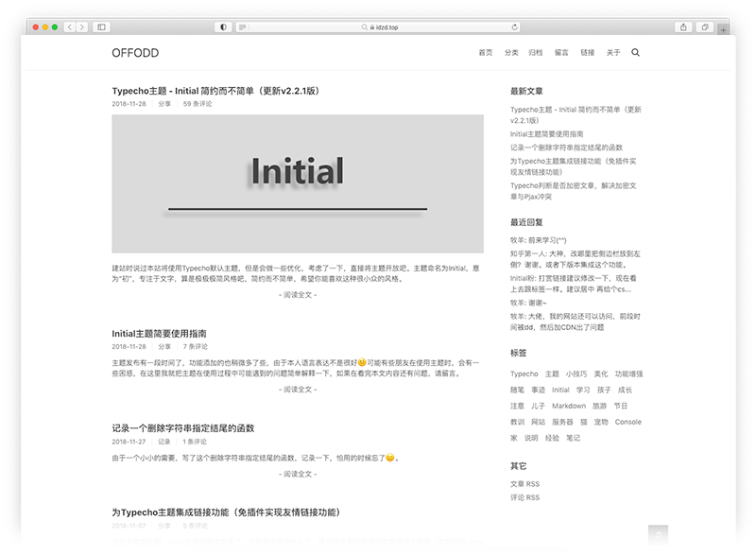Select the Markdown tag
This screenshot has height=556, width=756.
pyautogui.click(x=569, y=406)
